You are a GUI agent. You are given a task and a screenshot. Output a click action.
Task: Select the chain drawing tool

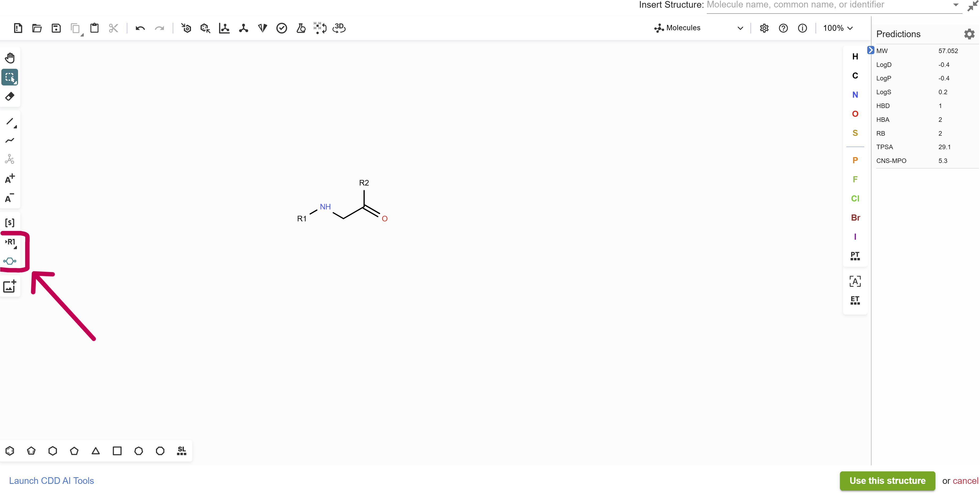tap(10, 140)
